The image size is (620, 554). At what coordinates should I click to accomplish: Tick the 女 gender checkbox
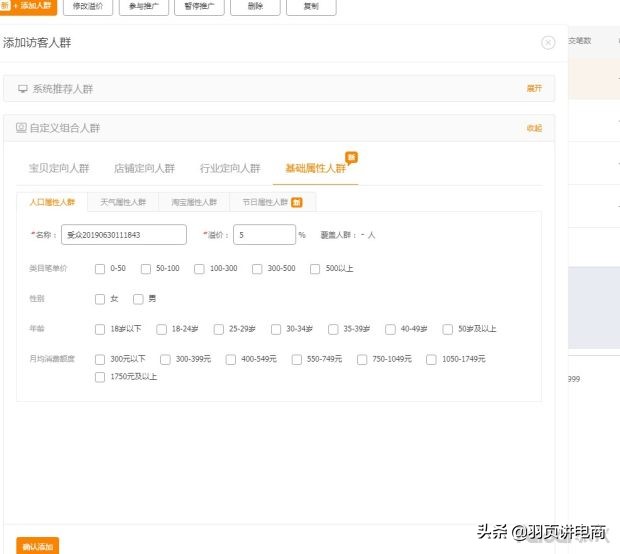(100, 299)
